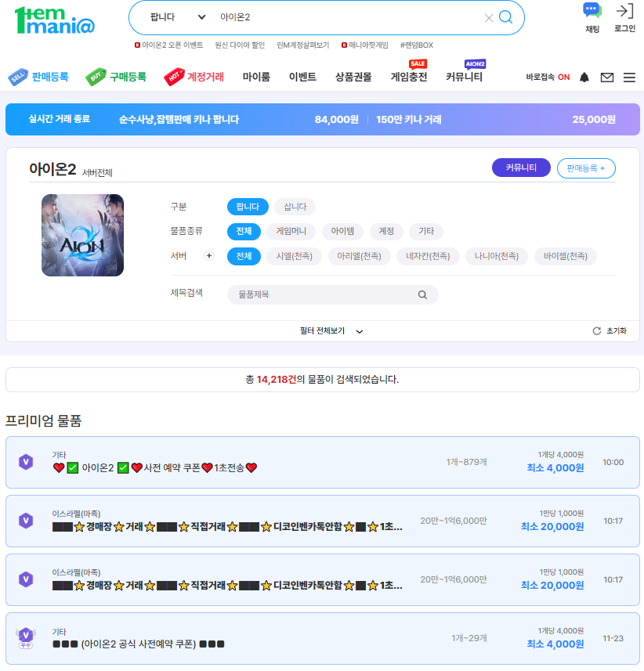Image resolution: width=644 pixels, height=671 pixels.
Task: Select 삽니다 in 구분 filter
Action: pos(295,207)
